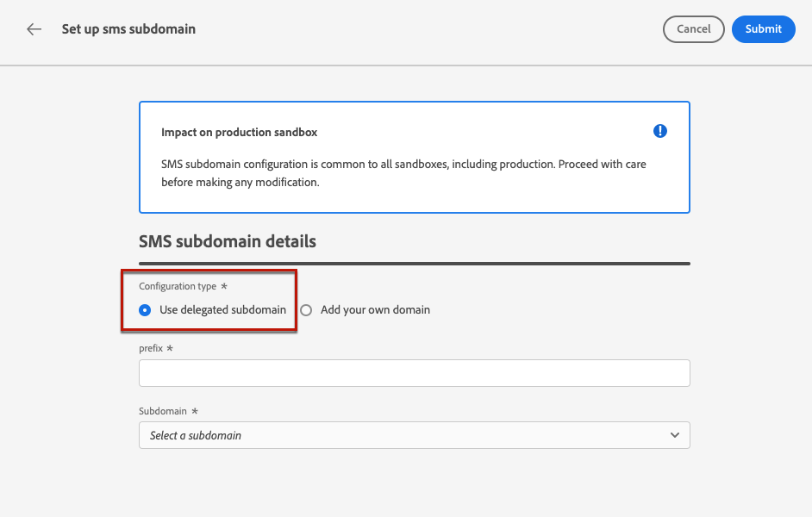
Task: Click the 'Subdomain' field label
Action: point(163,412)
